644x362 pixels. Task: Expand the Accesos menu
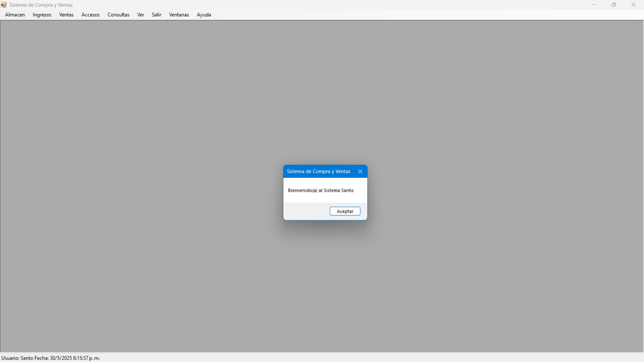pos(90,15)
